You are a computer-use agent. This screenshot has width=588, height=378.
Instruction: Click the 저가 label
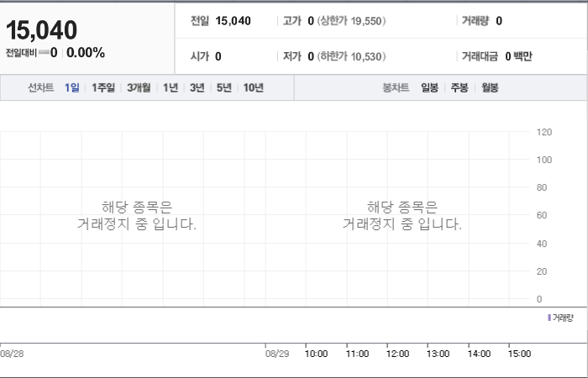coord(291,56)
